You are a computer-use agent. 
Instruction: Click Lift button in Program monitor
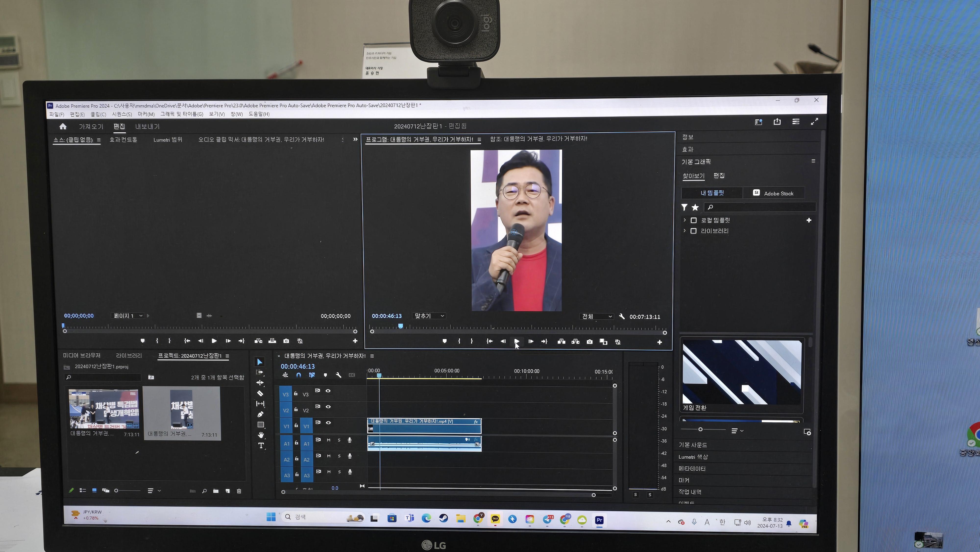561,342
